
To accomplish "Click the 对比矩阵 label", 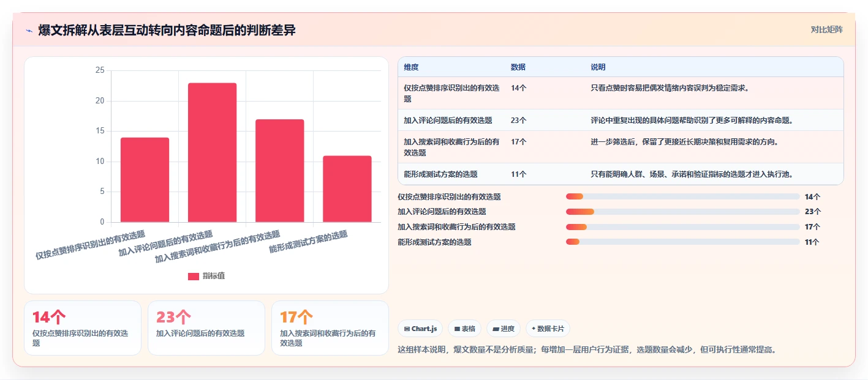I will pos(826,29).
